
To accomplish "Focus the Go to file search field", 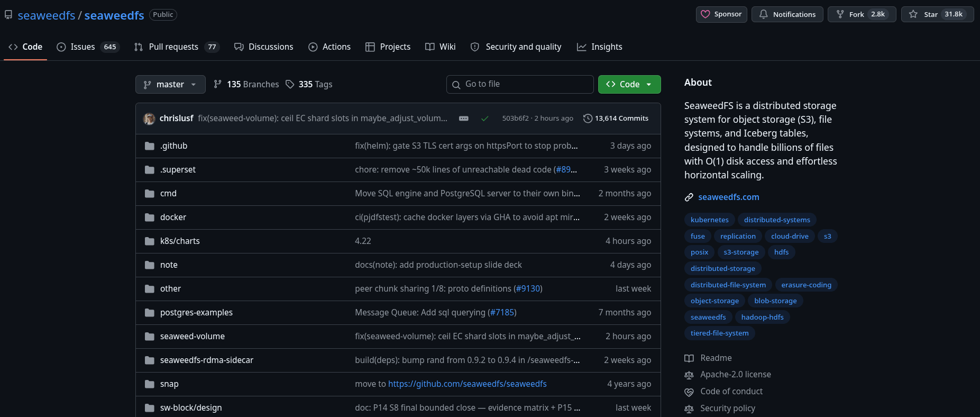I will (x=520, y=84).
